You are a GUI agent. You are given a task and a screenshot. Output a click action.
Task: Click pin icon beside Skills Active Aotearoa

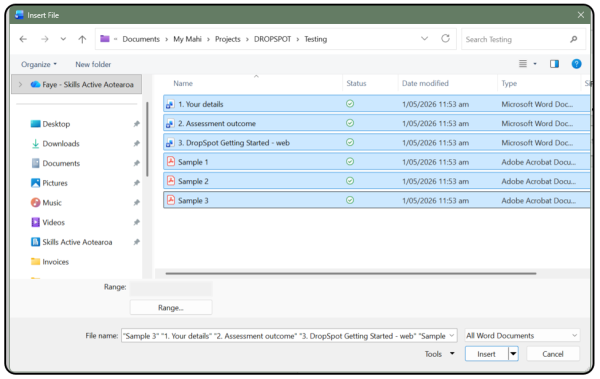coord(136,242)
